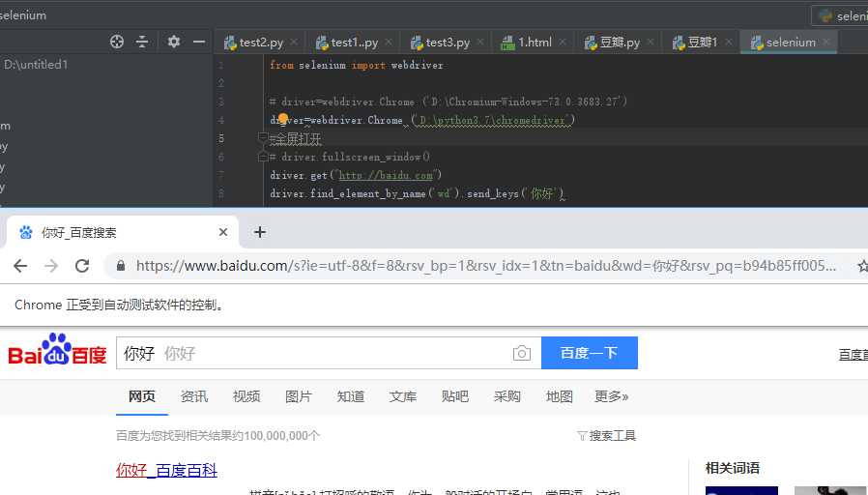Expand the 更多» menu
The height and width of the screenshot is (495, 868).
click(611, 396)
